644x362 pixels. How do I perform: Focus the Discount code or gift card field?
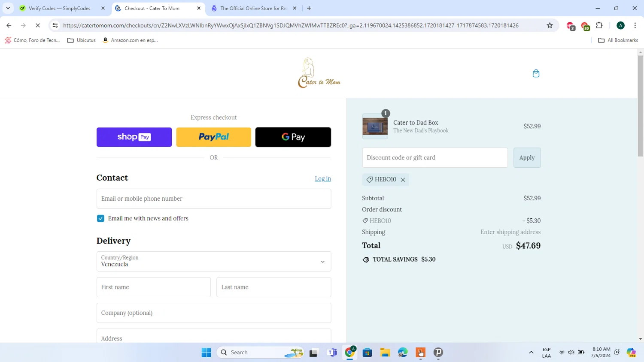435,158
